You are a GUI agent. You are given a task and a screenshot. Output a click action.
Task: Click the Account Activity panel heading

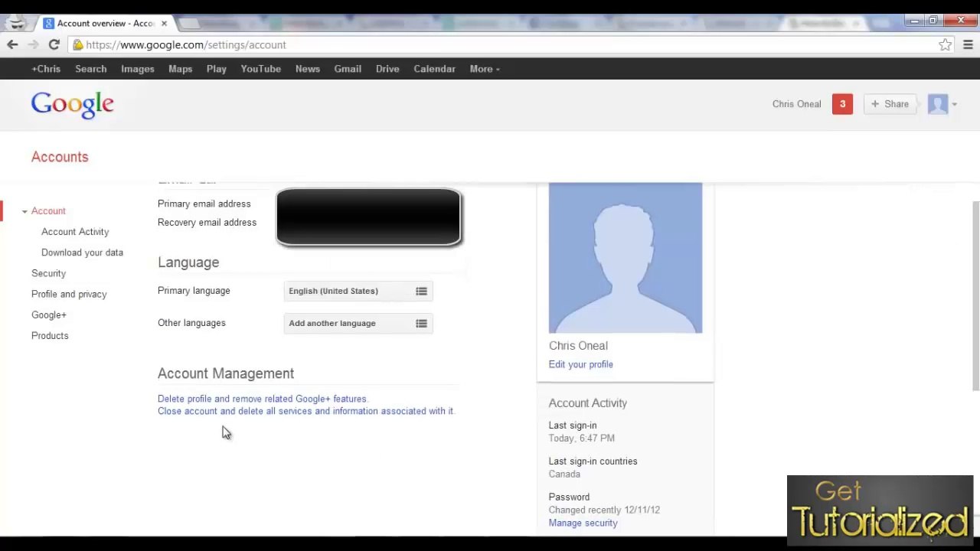(x=588, y=403)
